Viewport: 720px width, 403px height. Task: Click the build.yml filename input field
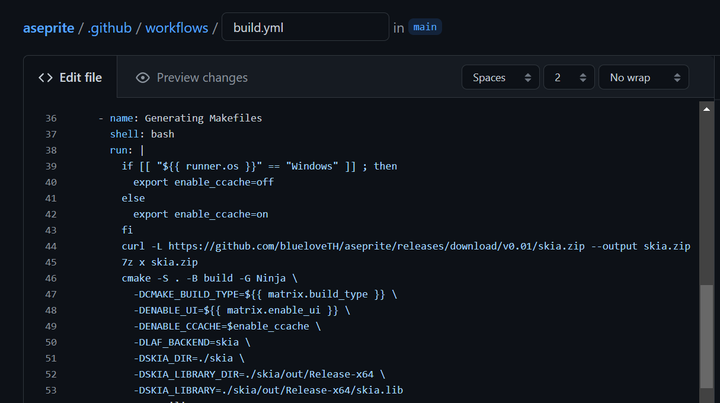tap(305, 27)
